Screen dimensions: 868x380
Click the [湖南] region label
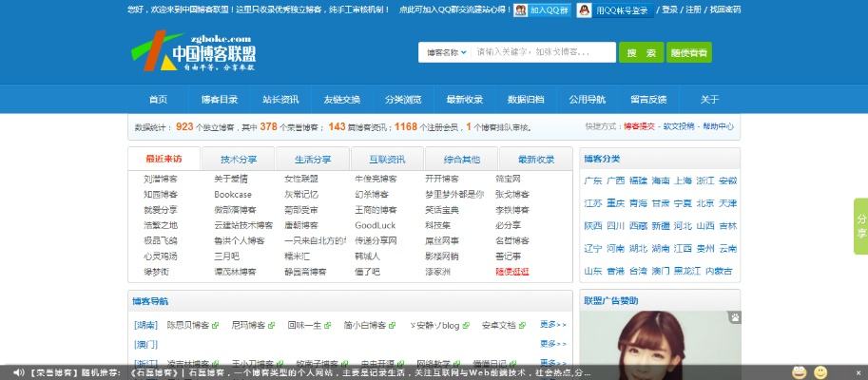tap(145, 325)
